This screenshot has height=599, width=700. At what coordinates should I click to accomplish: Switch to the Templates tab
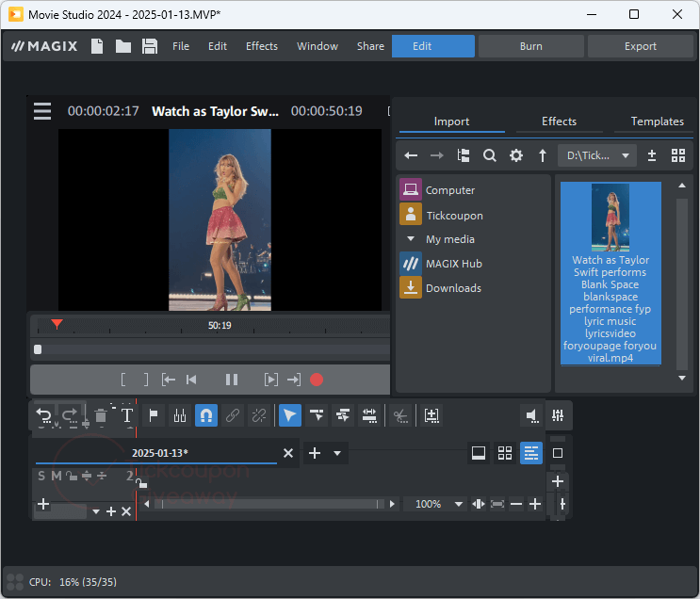(x=657, y=121)
